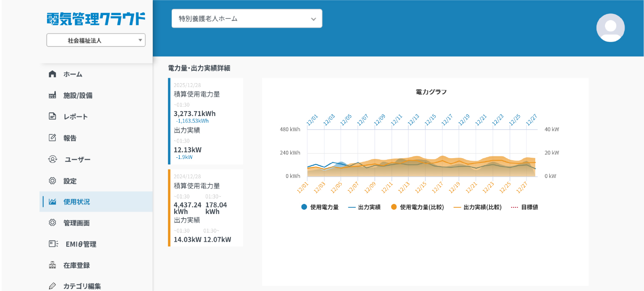The width and height of the screenshot is (644, 291).
Task: Open the 管理画面 menu item
Action: [52, 223]
